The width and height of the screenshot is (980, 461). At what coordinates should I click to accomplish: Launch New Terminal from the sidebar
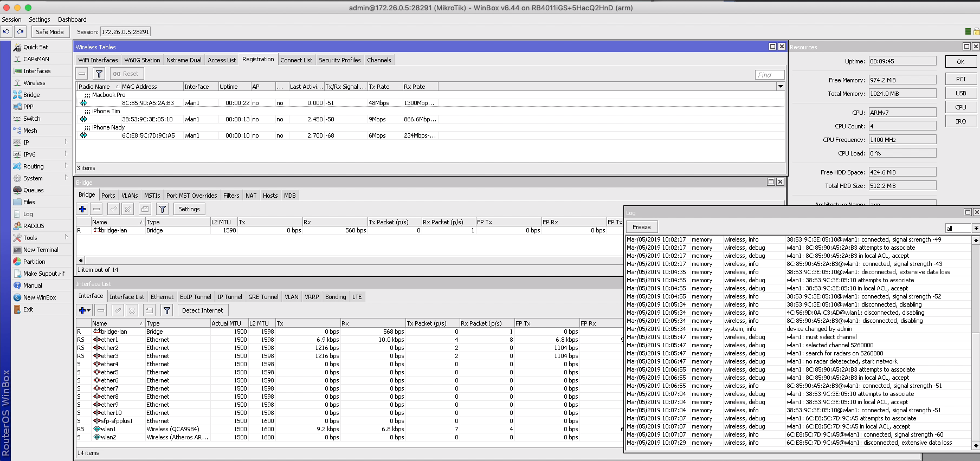tap(41, 250)
